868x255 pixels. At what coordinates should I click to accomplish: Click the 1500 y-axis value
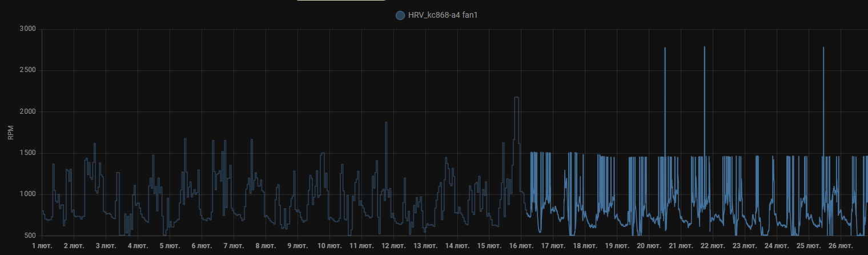coord(28,153)
